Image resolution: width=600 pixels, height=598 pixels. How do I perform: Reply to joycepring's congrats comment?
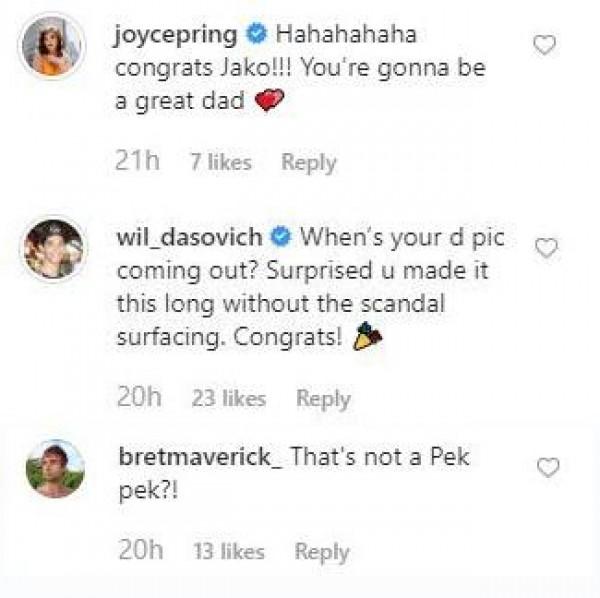(308, 162)
